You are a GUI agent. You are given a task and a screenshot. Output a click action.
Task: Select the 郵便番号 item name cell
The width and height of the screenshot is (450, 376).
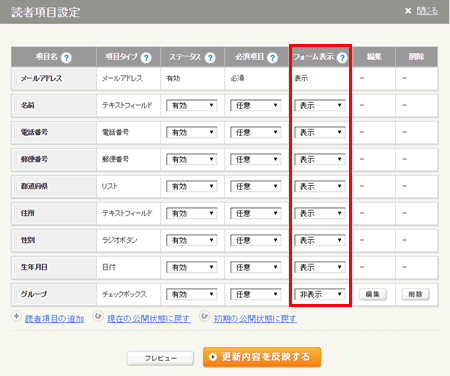tap(54, 160)
